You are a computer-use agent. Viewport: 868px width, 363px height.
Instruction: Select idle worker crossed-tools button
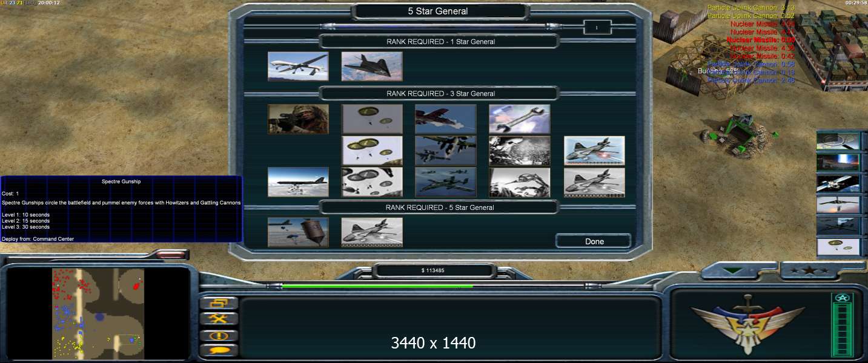point(219,319)
